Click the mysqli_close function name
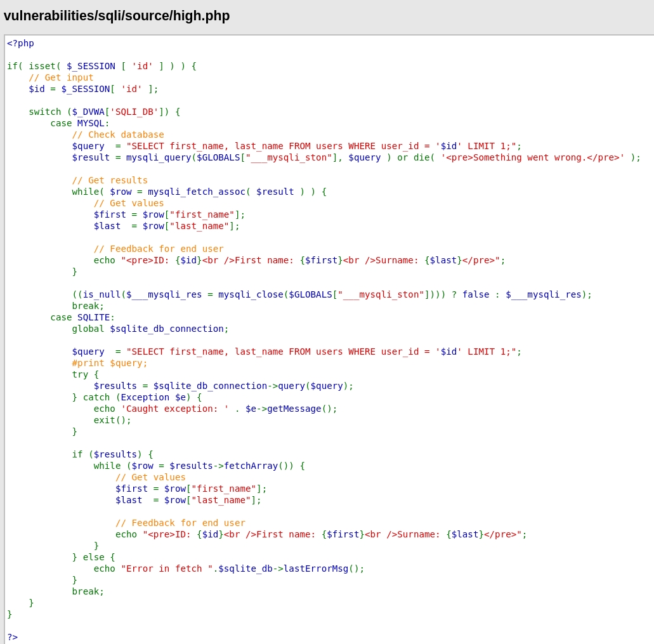The image size is (654, 644). (x=250, y=294)
